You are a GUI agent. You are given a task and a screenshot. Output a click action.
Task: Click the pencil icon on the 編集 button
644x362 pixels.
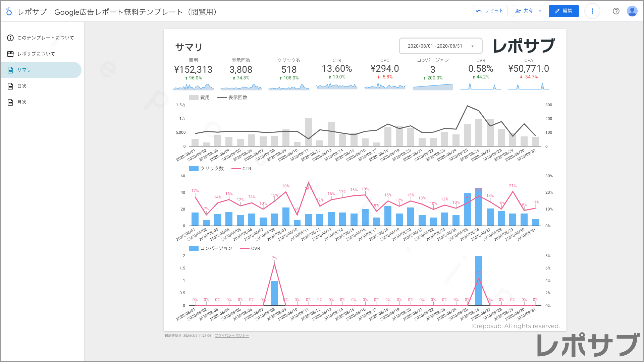[x=557, y=11]
